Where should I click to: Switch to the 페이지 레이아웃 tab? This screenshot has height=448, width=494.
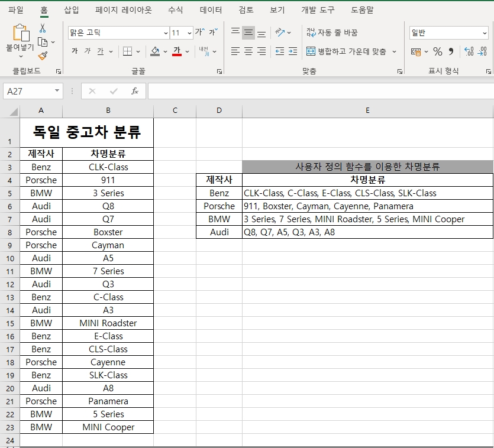click(x=124, y=10)
